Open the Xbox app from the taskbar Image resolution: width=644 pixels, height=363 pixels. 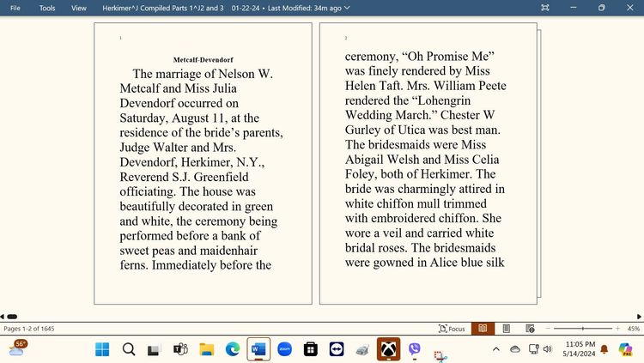click(x=388, y=349)
